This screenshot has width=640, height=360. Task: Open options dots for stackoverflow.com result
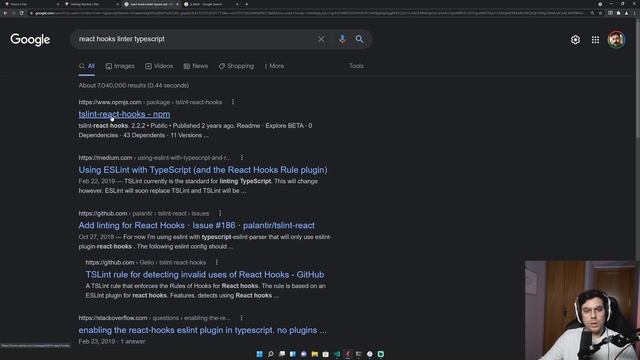[241, 318]
